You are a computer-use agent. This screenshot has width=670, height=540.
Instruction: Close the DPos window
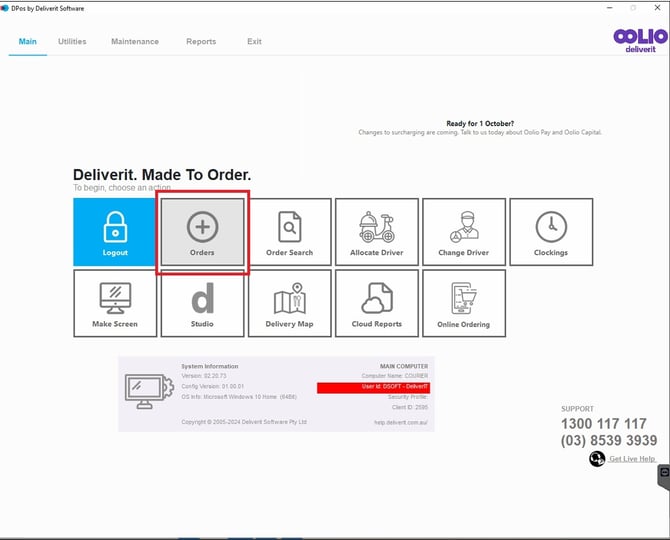658,8
